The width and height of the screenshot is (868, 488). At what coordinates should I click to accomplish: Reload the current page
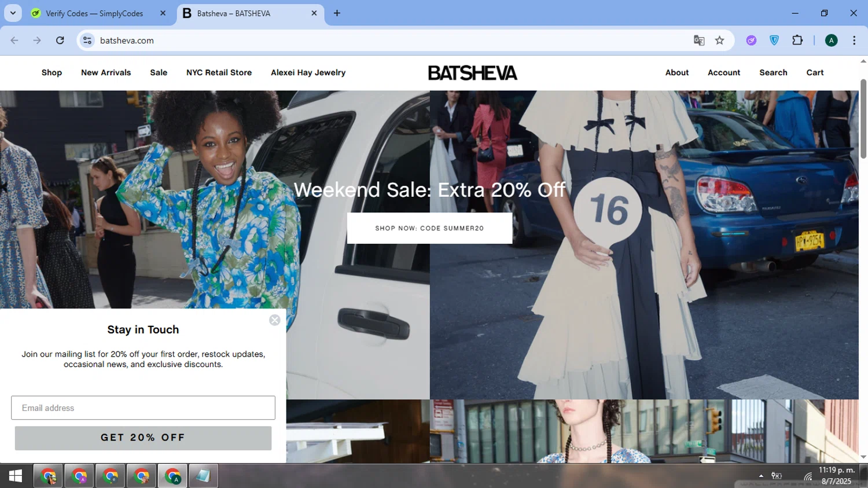click(x=60, y=40)
